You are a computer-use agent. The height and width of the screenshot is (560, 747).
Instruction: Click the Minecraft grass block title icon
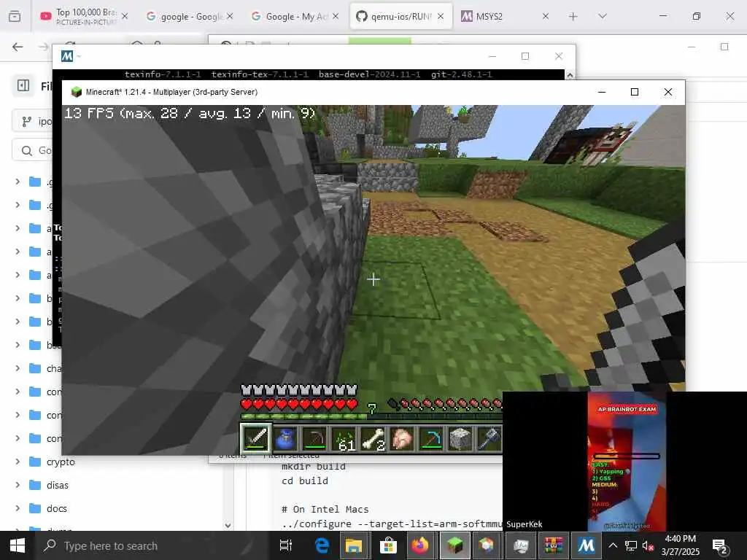coord(76,92)
